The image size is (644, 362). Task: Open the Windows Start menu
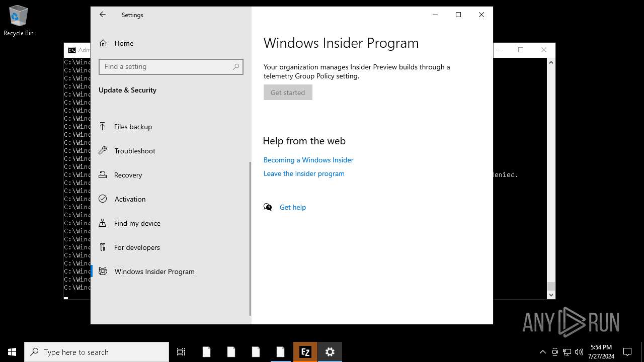(x=12, y=352)
